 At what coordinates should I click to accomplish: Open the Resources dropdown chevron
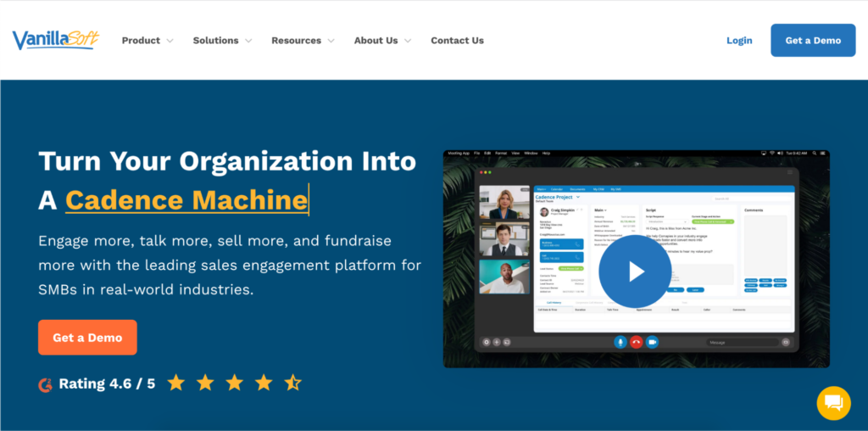coord(331,41)
